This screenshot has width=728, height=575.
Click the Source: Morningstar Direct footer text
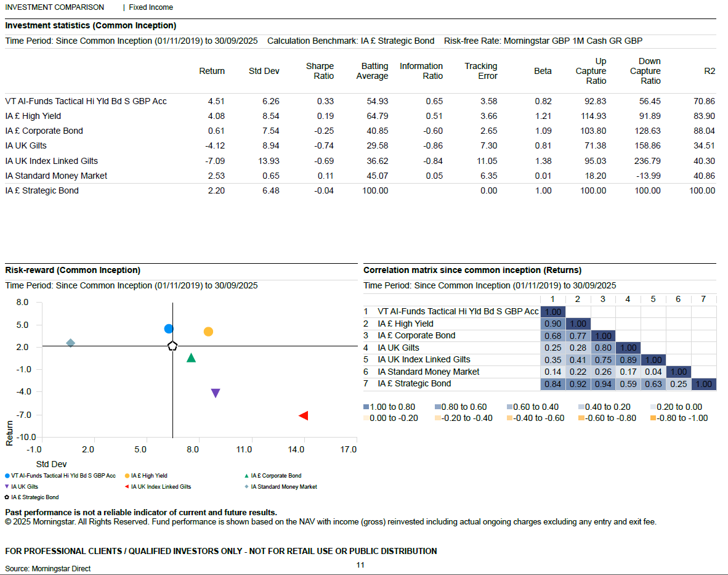[48, 569]
